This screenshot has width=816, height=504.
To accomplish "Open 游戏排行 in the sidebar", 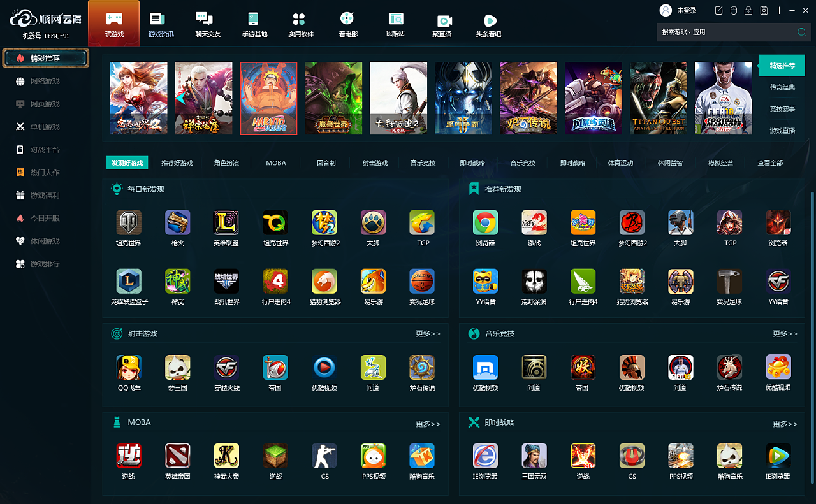I will [x=45, y=264].
